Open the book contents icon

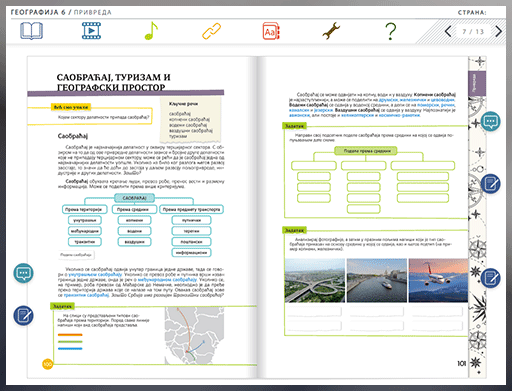pyautogui.click(x=31, y=31)
